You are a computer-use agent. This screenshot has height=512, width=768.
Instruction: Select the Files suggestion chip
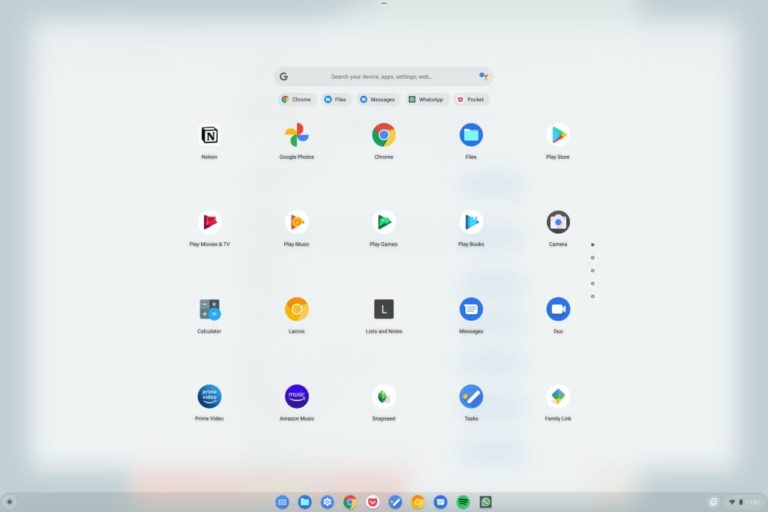336,99
